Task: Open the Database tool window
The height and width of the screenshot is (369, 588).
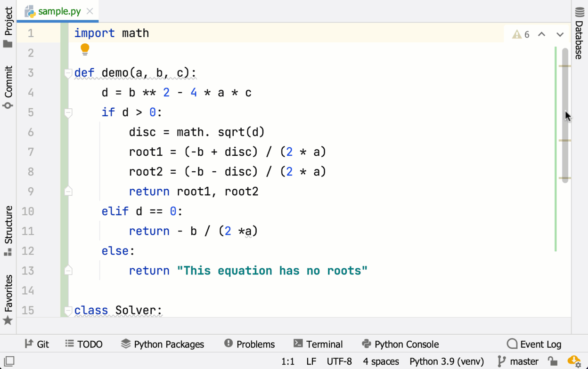Action: [580, 33]
